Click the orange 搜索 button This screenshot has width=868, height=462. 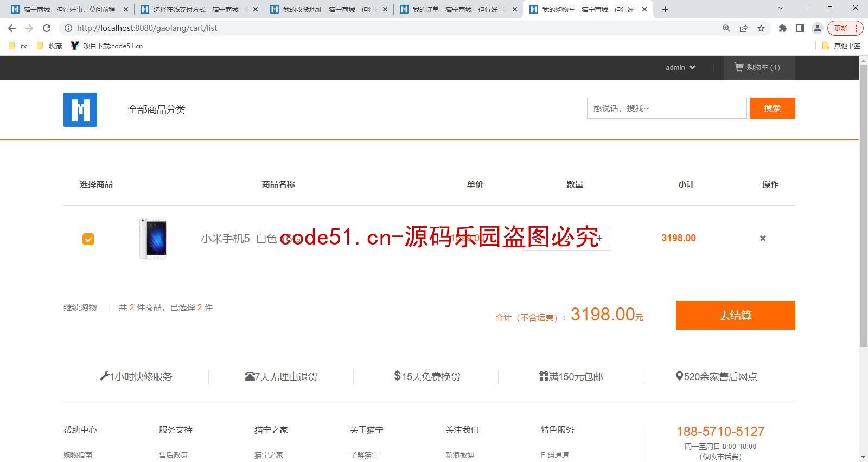(773, 108)
